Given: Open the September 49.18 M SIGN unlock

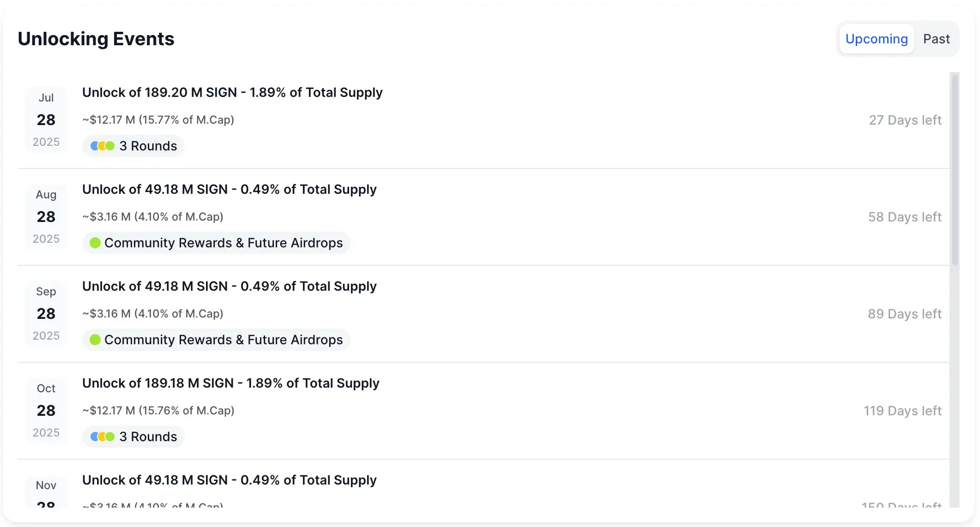Looking at the screenshot, I should [229, 287].
